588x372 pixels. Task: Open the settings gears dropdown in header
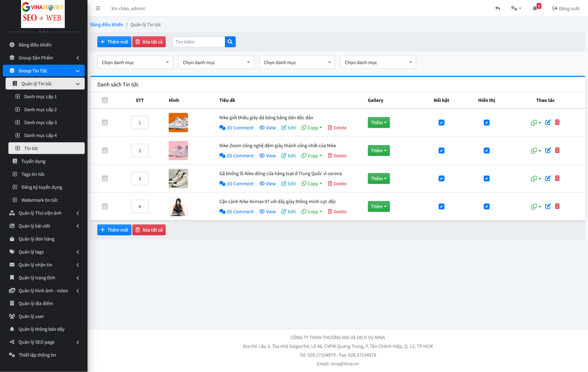pos(516,8)
